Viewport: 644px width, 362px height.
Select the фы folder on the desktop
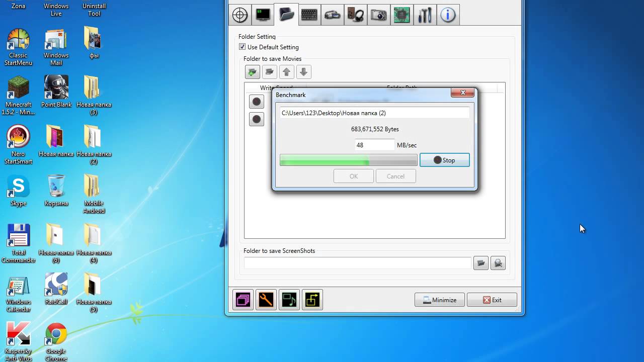coord(94,43)
